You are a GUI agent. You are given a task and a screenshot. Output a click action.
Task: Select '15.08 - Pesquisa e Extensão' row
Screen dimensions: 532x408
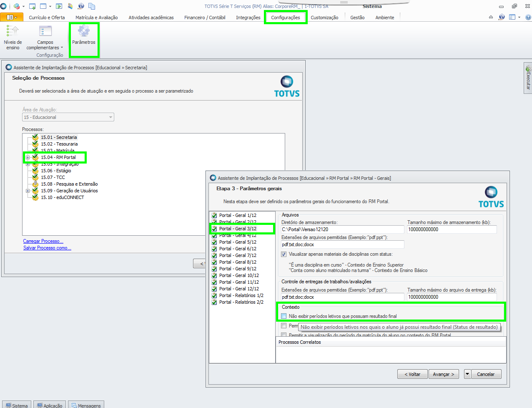click(x=69, y=184)
